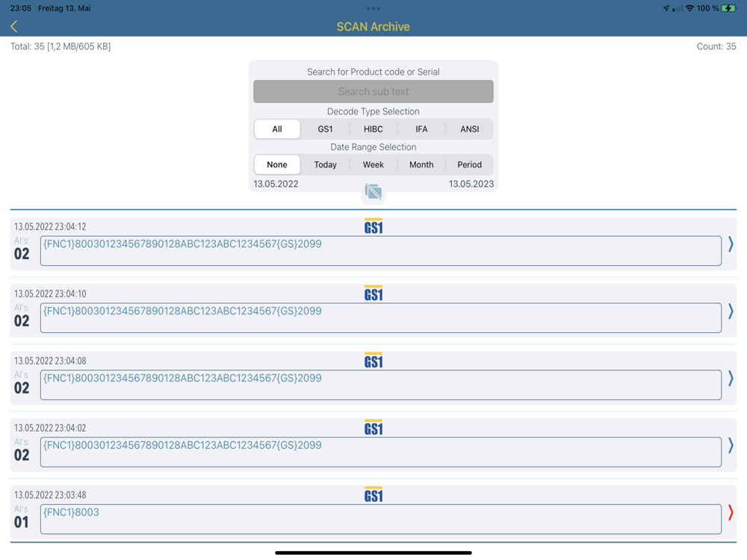This screenshot has height=560, width=747.
Task: Open red chevron for 23:03:48 scan
Action: click(x=731, y=513)
